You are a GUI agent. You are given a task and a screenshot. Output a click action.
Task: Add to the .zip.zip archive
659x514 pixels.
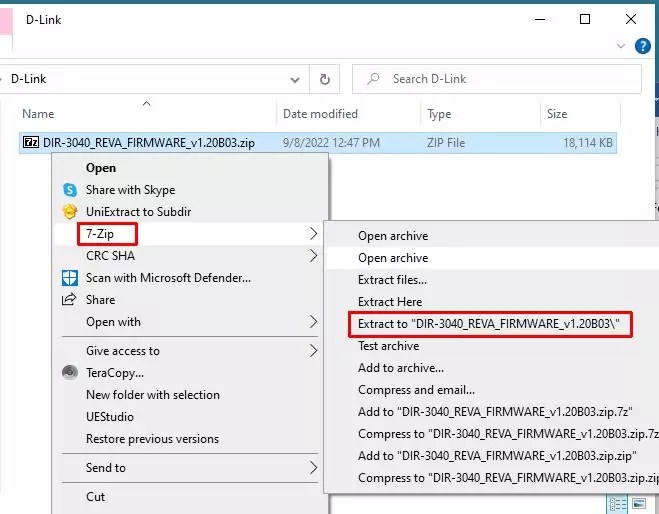497,456
